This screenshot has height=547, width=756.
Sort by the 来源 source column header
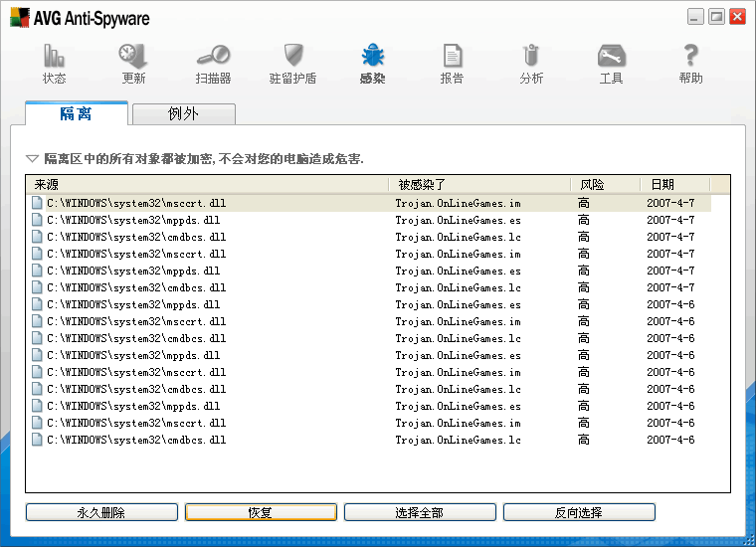click(x=207, y=185)
